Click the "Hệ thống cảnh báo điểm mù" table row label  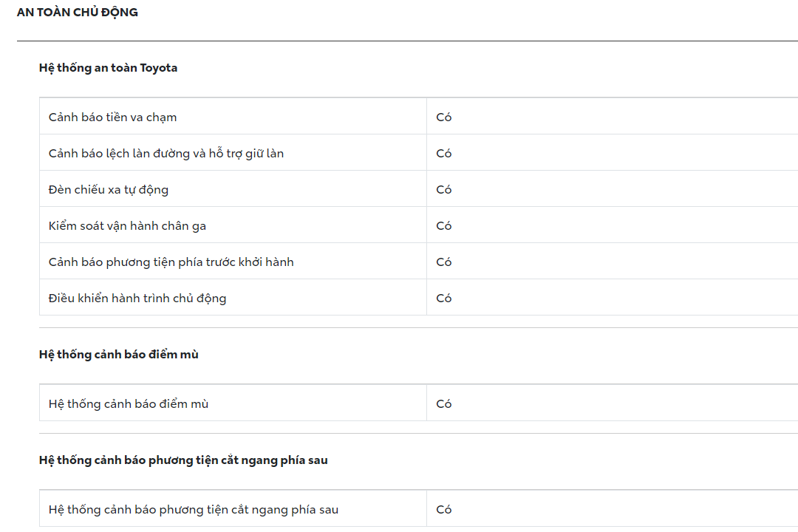point(129,404)
